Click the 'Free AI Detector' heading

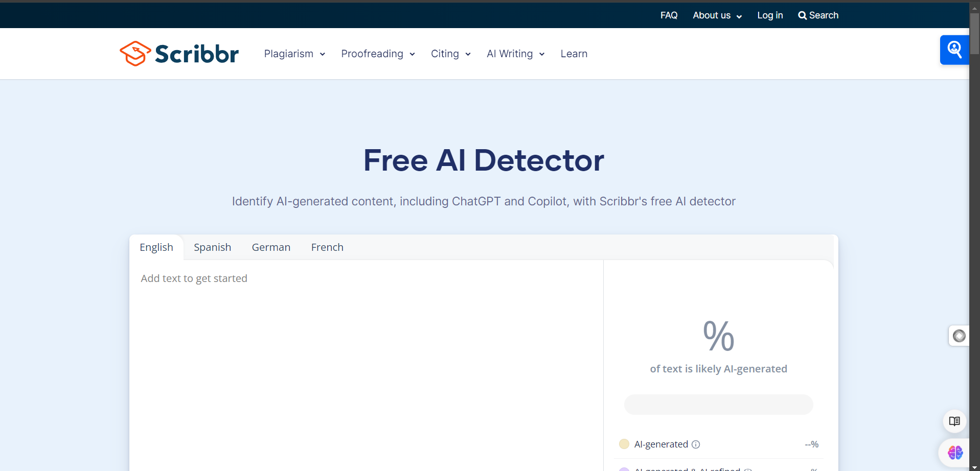pos(484,160)
